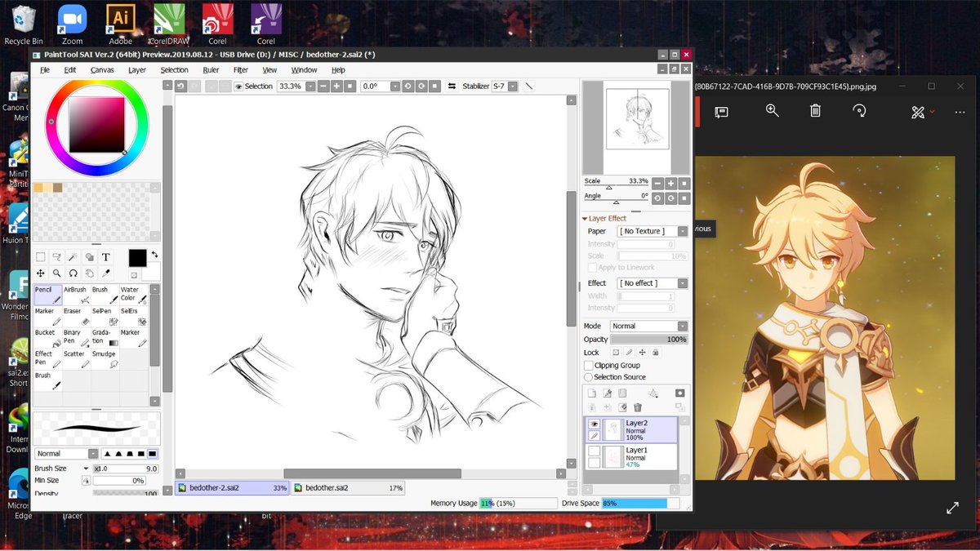Select the flattest brush edge shape
The height and width of the screenshot is (551, 980).
(x=153, y=453)
